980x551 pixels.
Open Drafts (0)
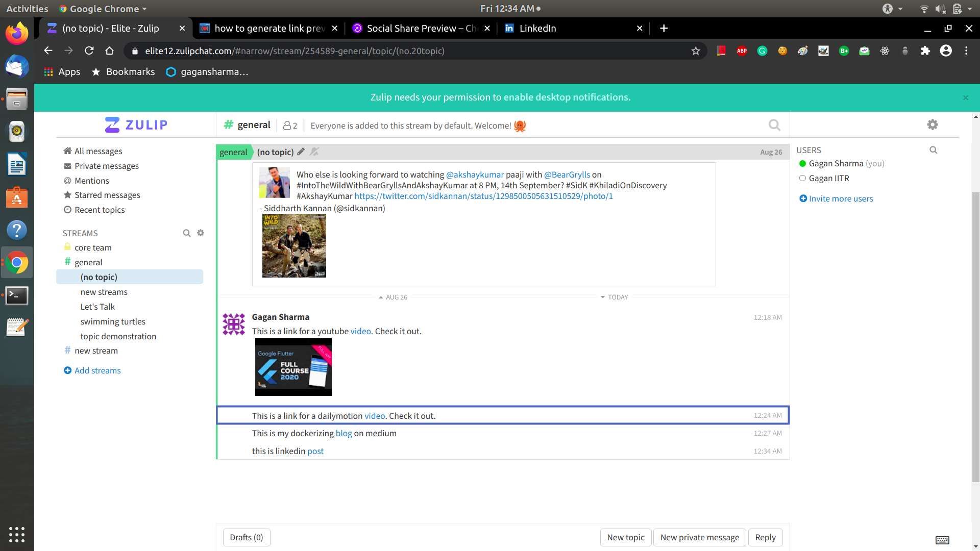pyautogui.click(x=247, y=537)
